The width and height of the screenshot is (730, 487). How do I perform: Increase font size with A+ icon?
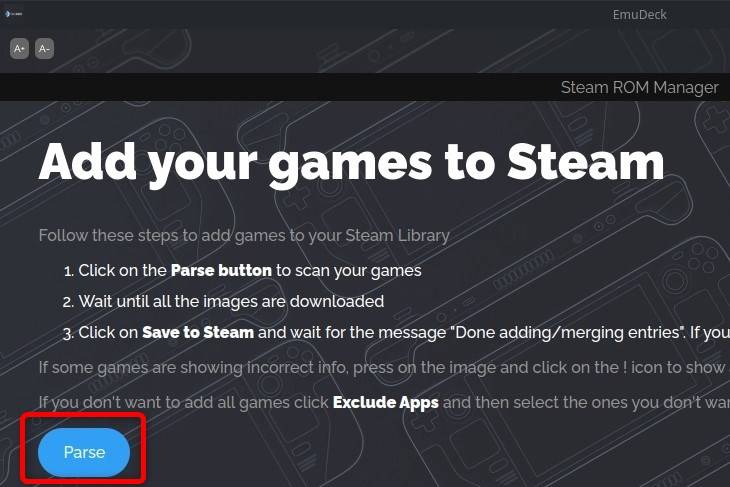(20, 48)
